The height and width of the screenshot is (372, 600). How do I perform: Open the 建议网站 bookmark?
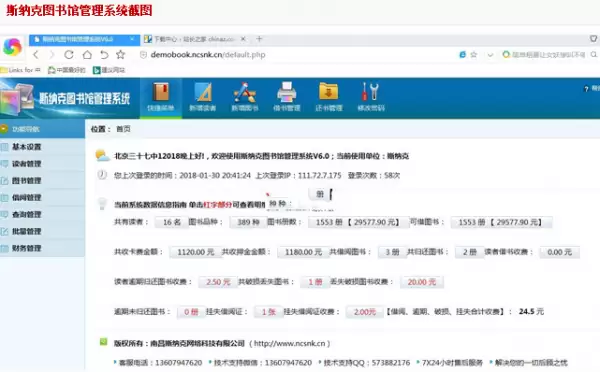click(x=109, y=70)
